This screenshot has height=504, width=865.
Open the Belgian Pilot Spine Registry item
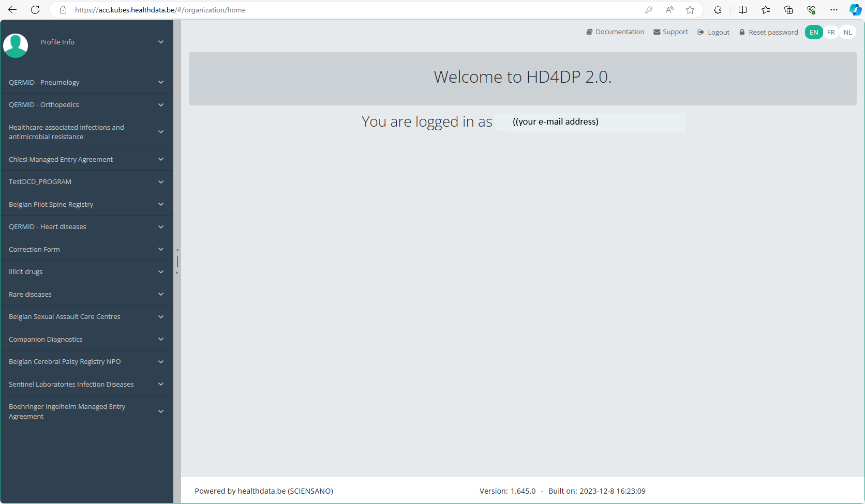(51, 204)
